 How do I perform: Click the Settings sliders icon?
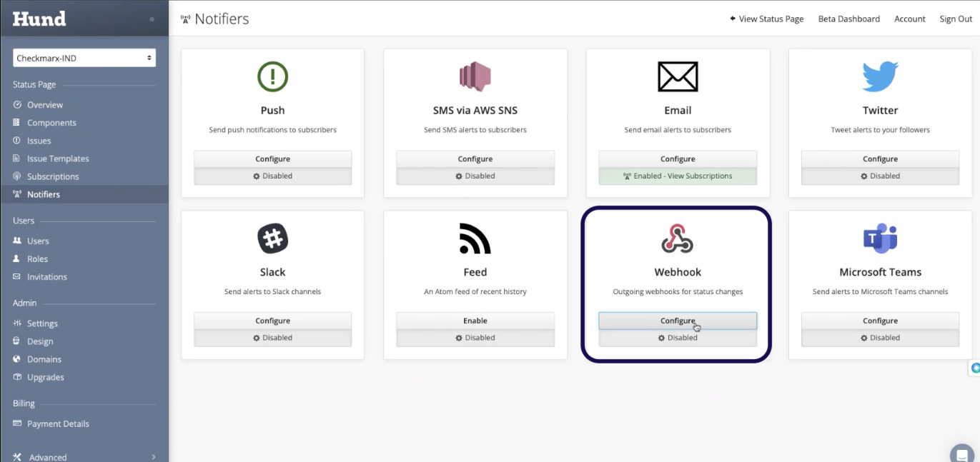[x=17, y=323]
